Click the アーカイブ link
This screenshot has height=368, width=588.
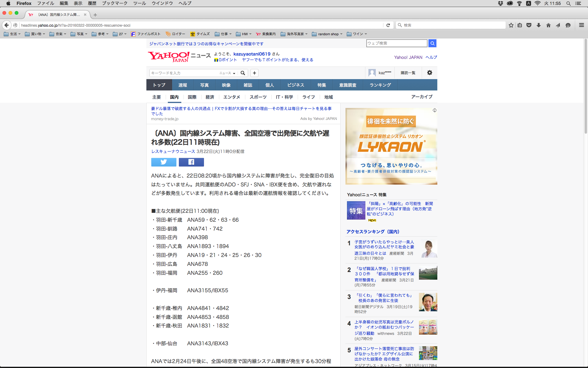pos(421,97)
